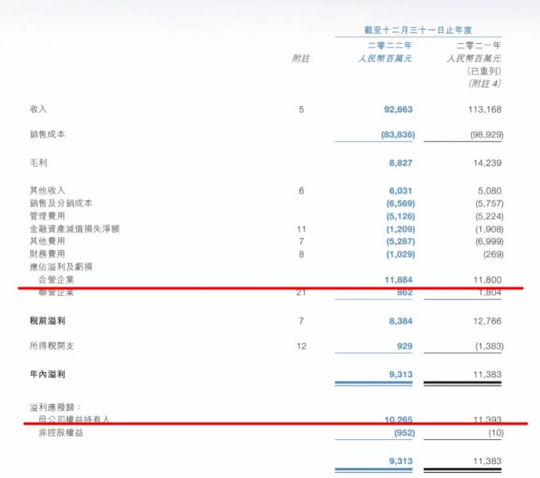Click the 所得稅開支 row label

pos(52,346)
